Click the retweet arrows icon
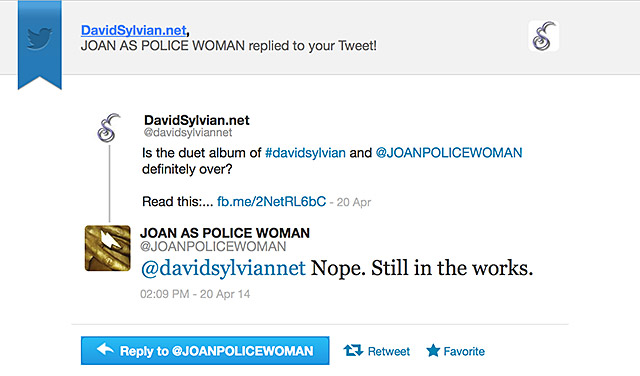640x376 pixels. tap(353, 351)
